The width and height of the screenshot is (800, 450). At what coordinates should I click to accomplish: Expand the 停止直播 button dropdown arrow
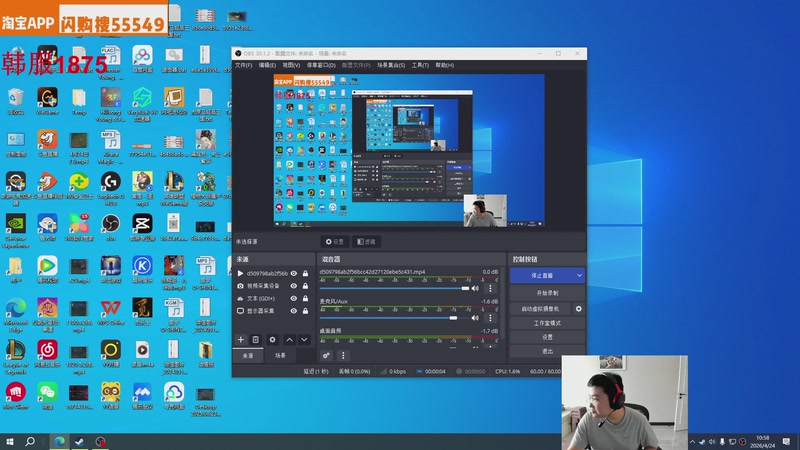[x=579, y=276]
